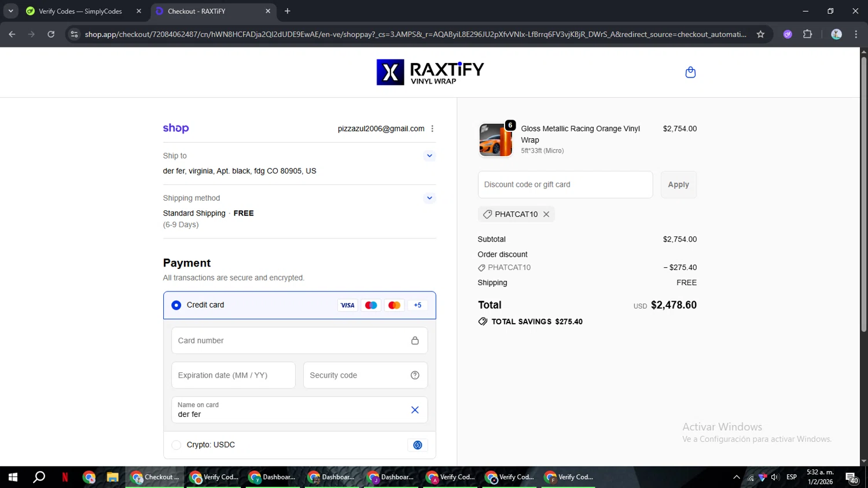Viewport: 868px width, 488px height.
Task: Click the RAXTiFY Vinyl Wrap logo
Action: (x=430, y=72)
